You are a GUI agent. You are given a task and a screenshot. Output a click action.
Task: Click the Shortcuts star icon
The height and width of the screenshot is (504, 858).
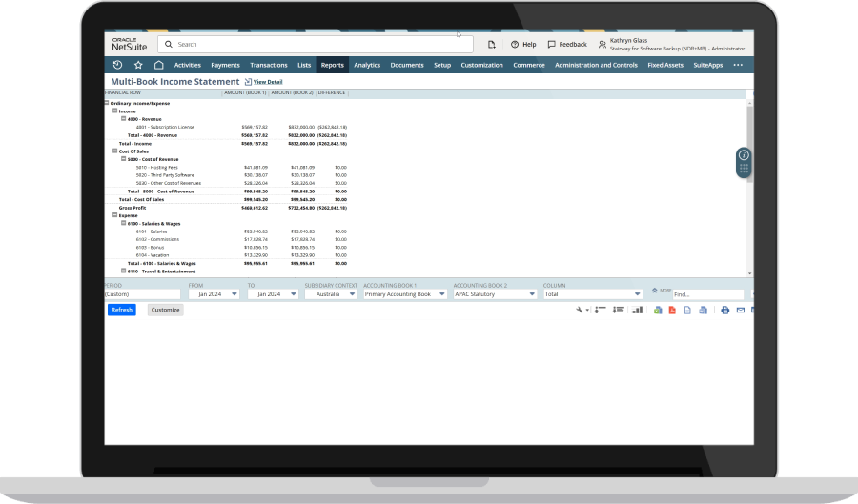click(138, 65)
